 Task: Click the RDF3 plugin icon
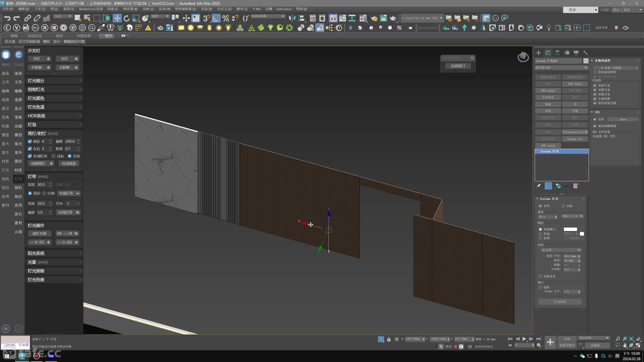click(6, 55)
